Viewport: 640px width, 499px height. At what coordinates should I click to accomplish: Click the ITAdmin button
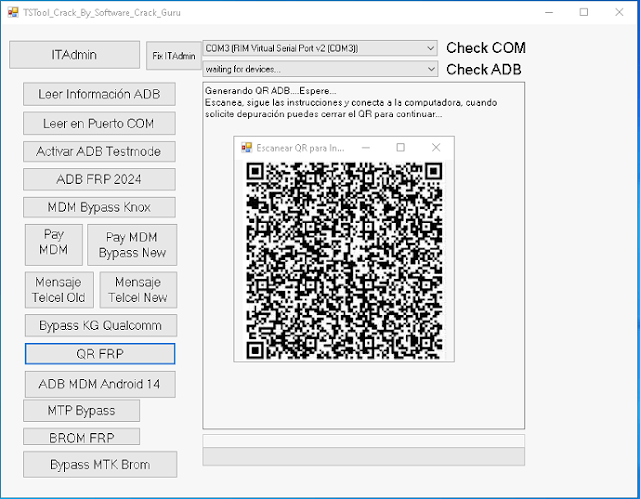(74, 55)
